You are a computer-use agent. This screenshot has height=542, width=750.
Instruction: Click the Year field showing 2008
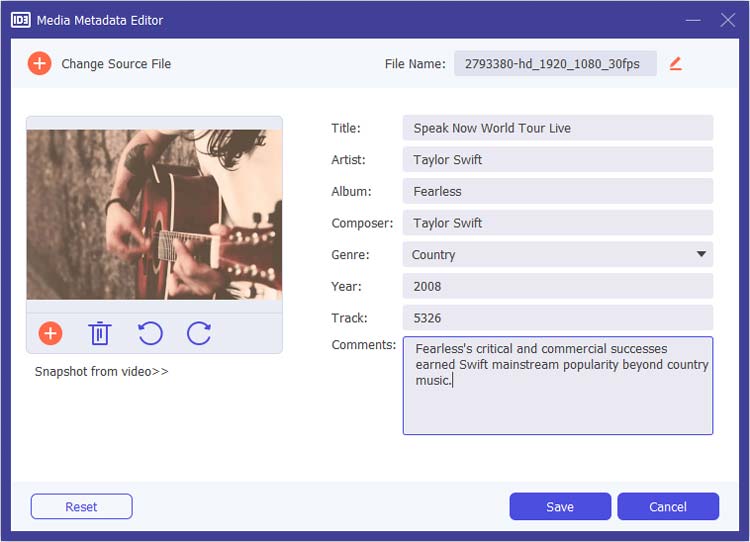[x=558, y=286]
